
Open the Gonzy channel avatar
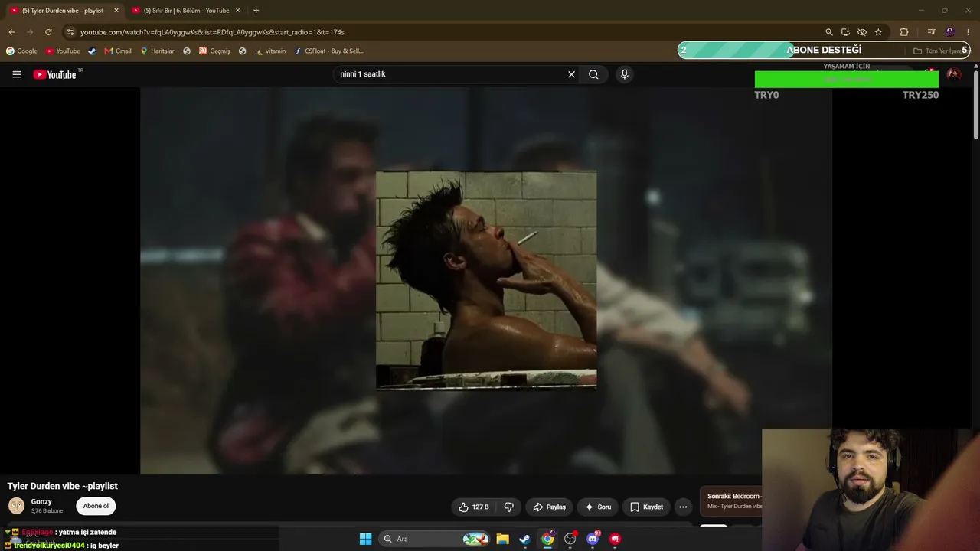pos(16,506)
